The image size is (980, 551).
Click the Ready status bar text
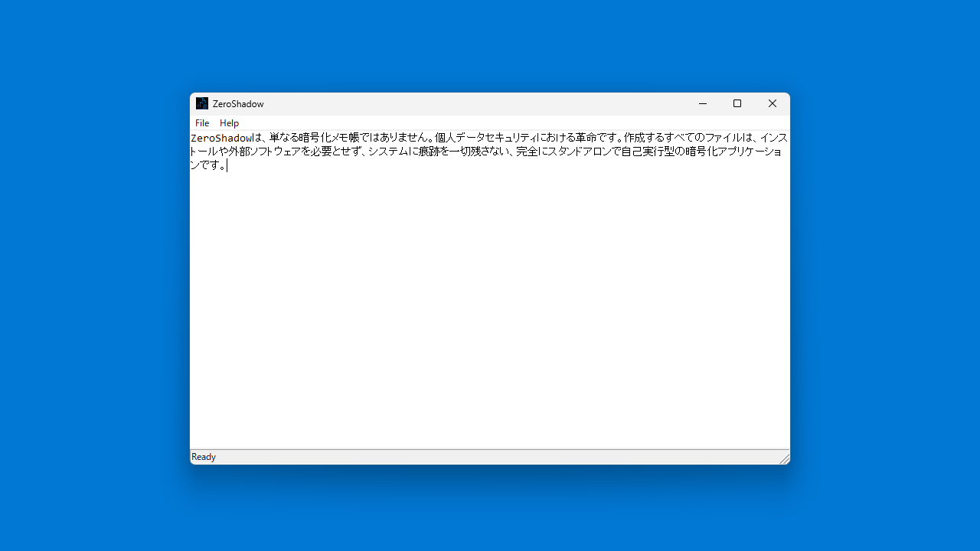click(204, 457)
